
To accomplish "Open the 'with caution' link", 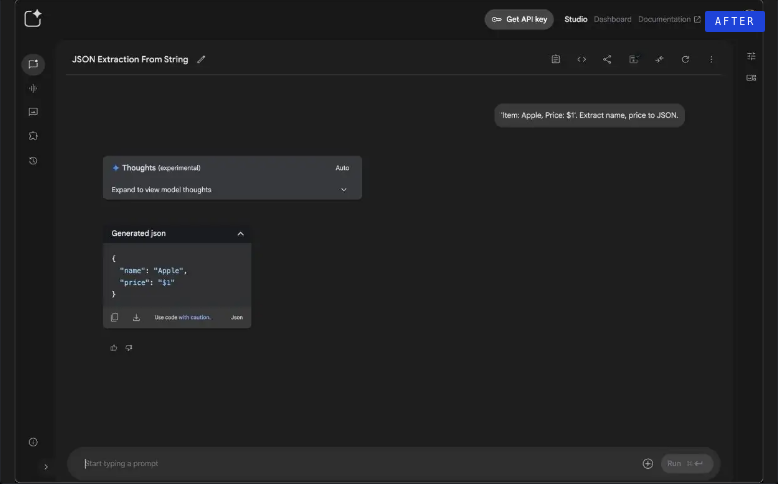I will tap(194, 317).
